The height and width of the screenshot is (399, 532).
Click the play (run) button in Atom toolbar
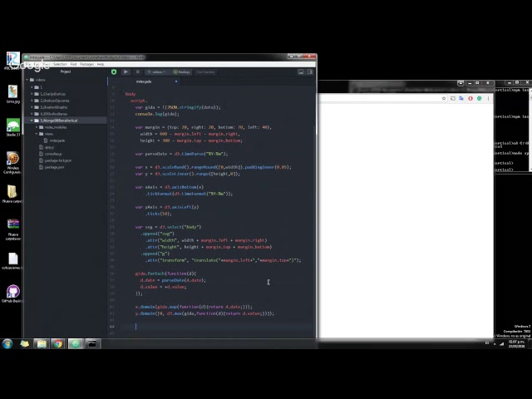[126, 71]
